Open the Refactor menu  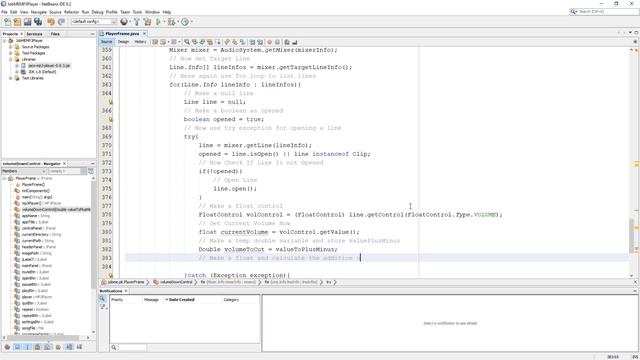tap(71, 12)
